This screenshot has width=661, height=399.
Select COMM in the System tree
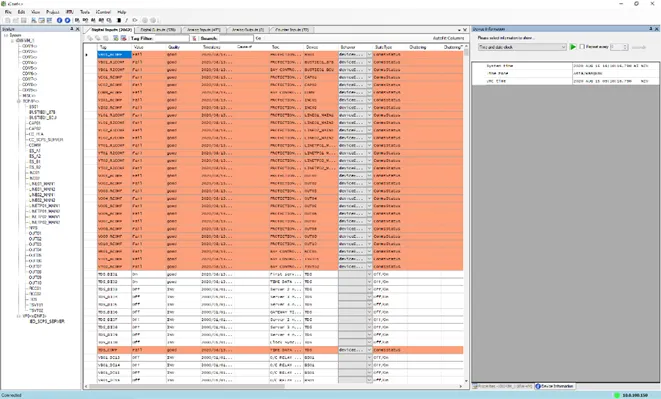35,145
